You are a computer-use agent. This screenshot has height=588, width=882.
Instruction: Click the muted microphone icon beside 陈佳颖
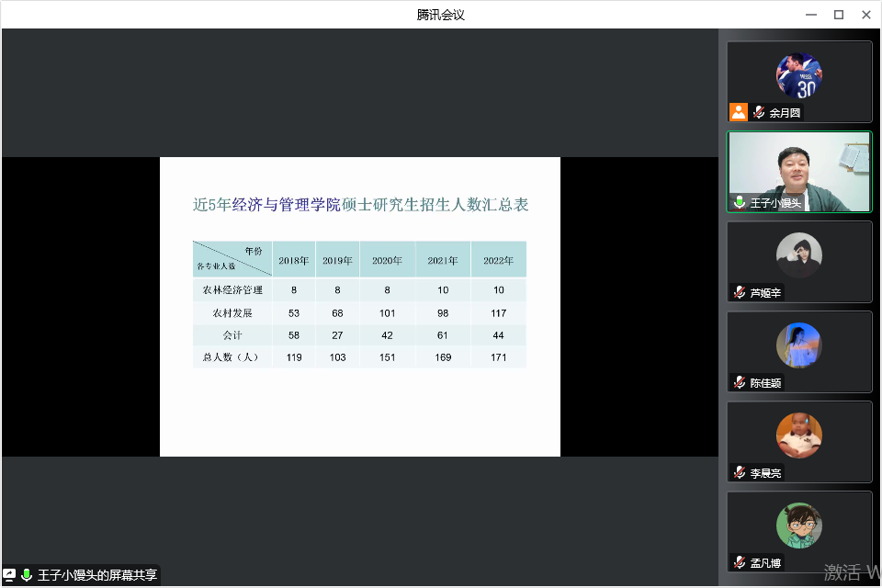click(741, 382)
